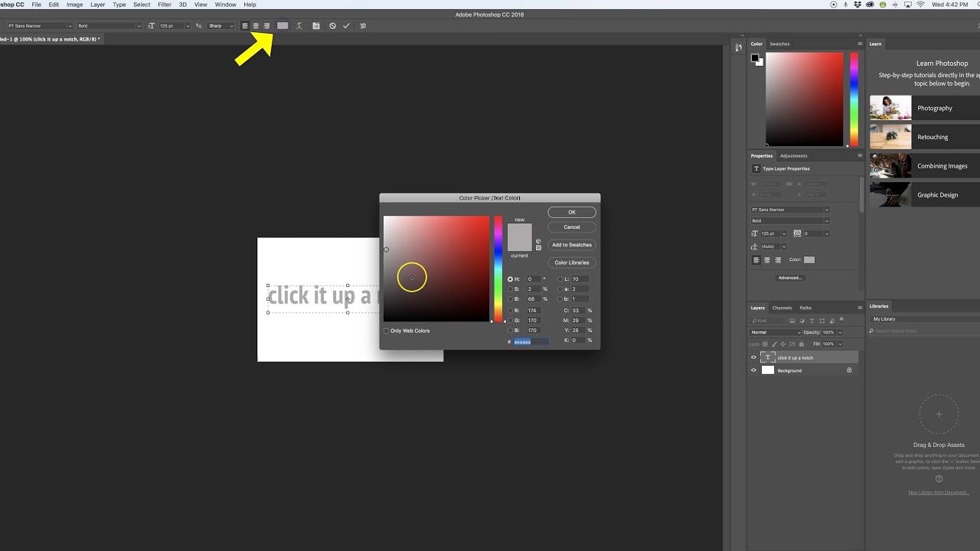
Task: Right-align text in the options bar
Action: [266, 26]
